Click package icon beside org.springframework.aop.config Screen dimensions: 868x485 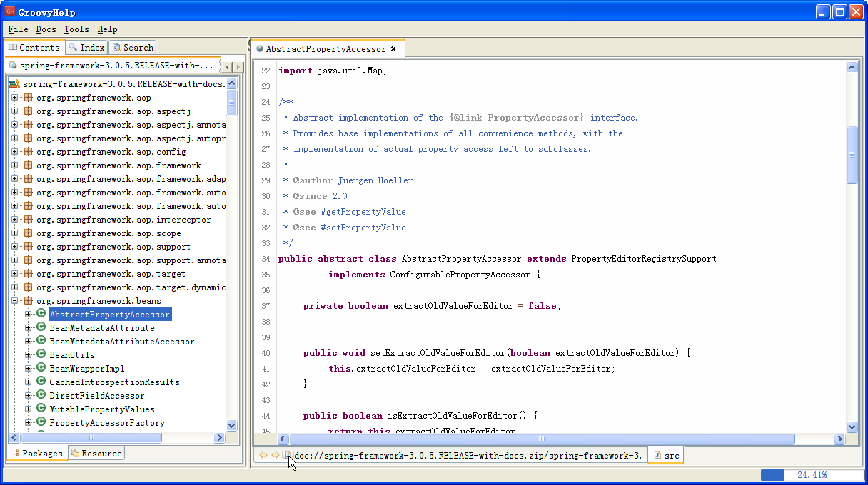pyautogui.click(x=28, y=152)
